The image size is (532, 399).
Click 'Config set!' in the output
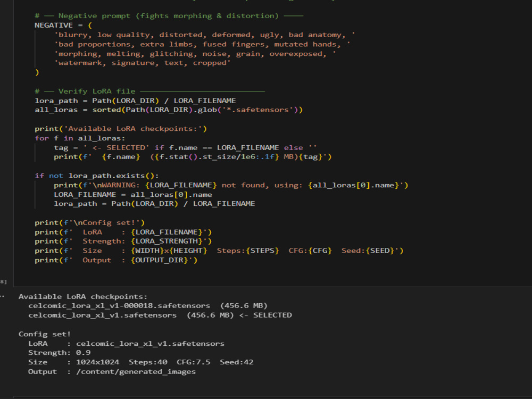[45, 334]
